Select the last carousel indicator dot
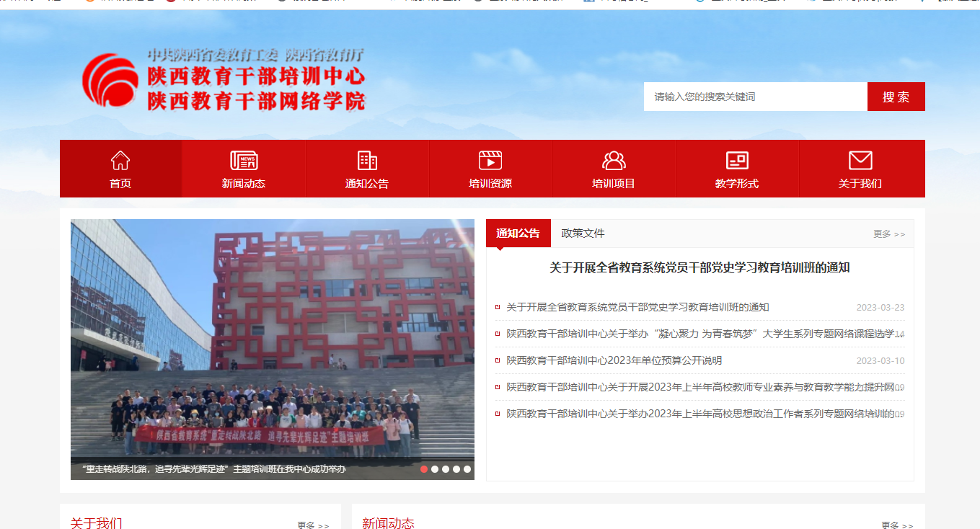Image resolution: width=980 pixels, height=529 pixels. click(x=466, y=468)
